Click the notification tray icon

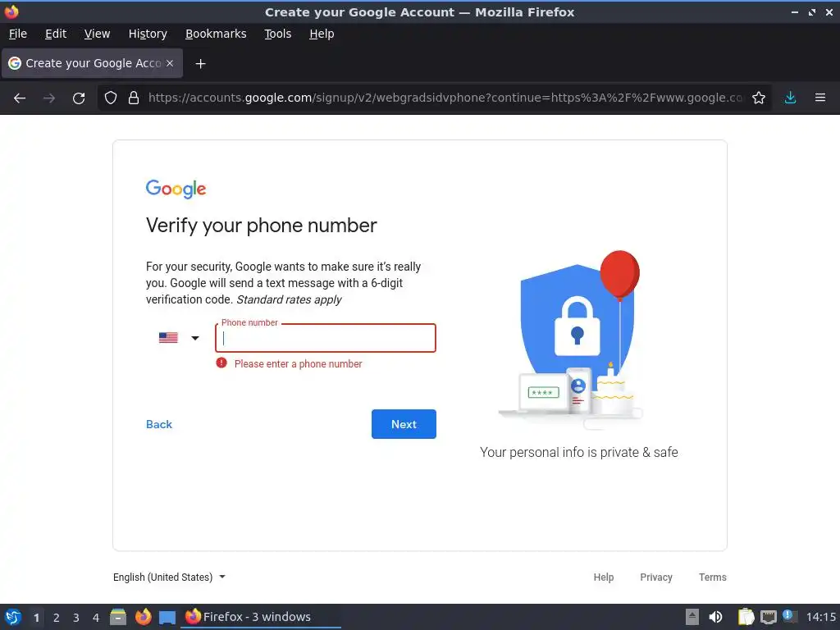790,616
